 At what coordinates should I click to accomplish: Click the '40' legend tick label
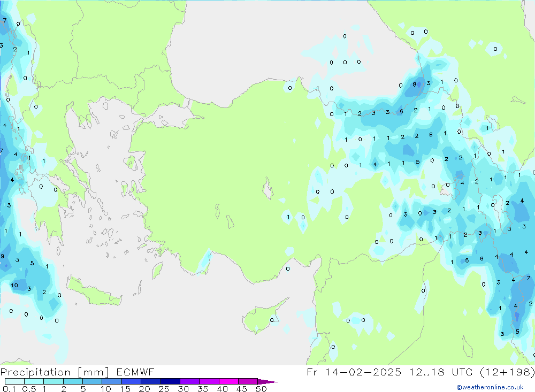[222, 389]
